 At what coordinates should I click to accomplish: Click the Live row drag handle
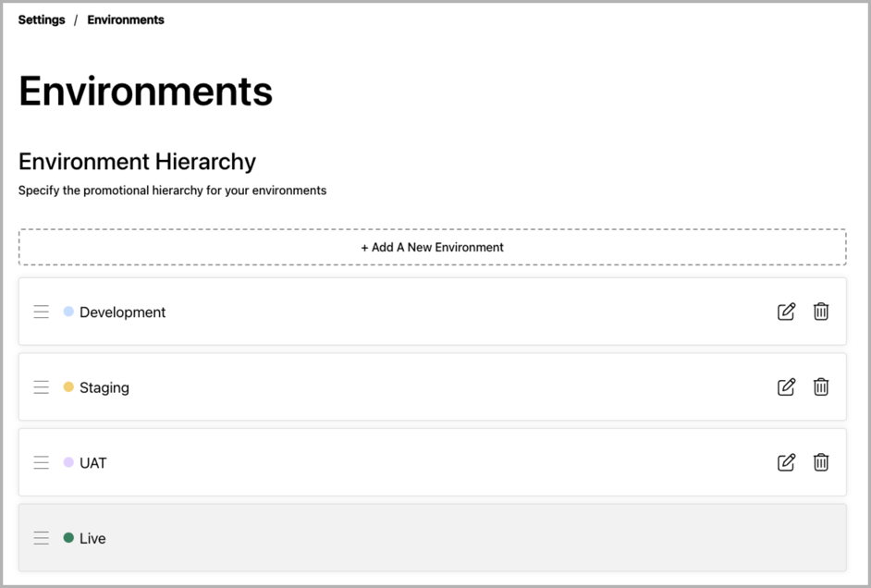[x=41, y=538]
